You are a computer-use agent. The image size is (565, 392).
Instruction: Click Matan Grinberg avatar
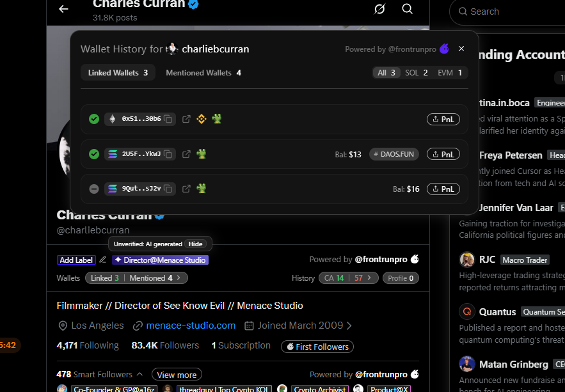point(467,364)
